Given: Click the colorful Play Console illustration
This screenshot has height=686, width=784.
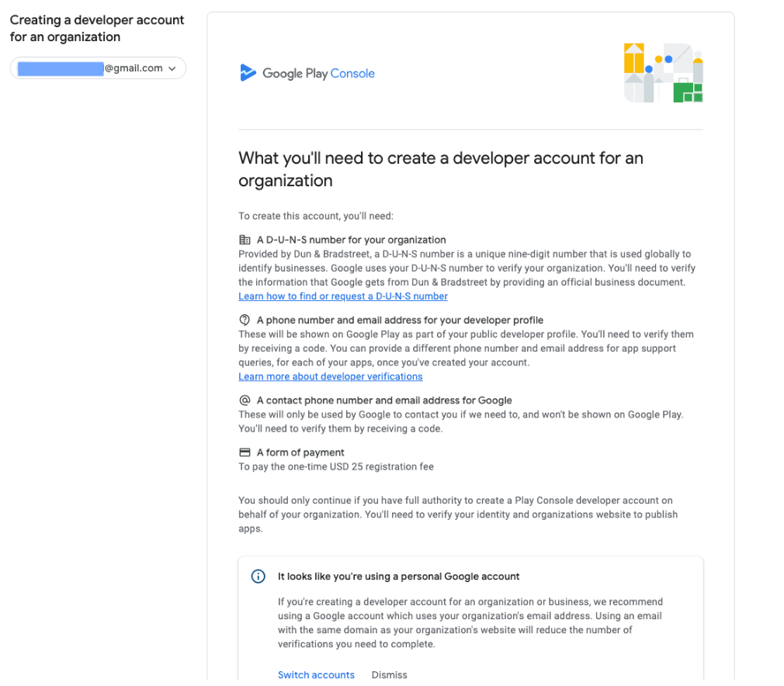Looking at the screenshot, I should pos(664,73).
